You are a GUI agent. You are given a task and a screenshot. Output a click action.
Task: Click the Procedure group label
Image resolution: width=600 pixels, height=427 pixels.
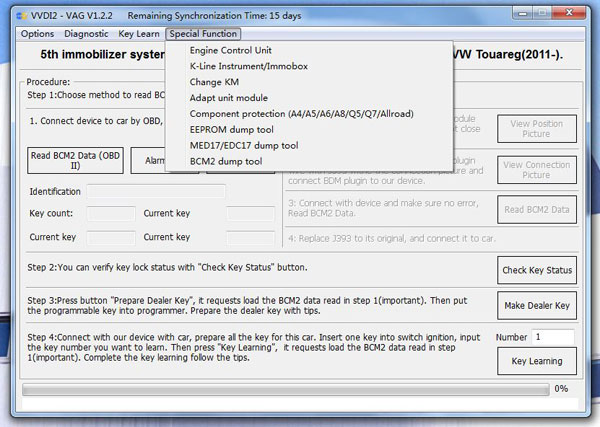coord(48,82)
